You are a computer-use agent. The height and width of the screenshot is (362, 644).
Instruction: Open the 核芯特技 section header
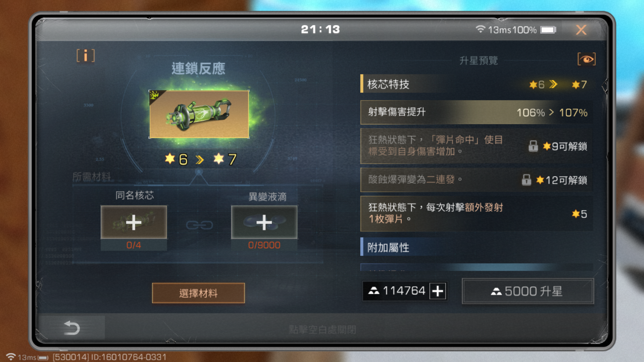point(477,84)
